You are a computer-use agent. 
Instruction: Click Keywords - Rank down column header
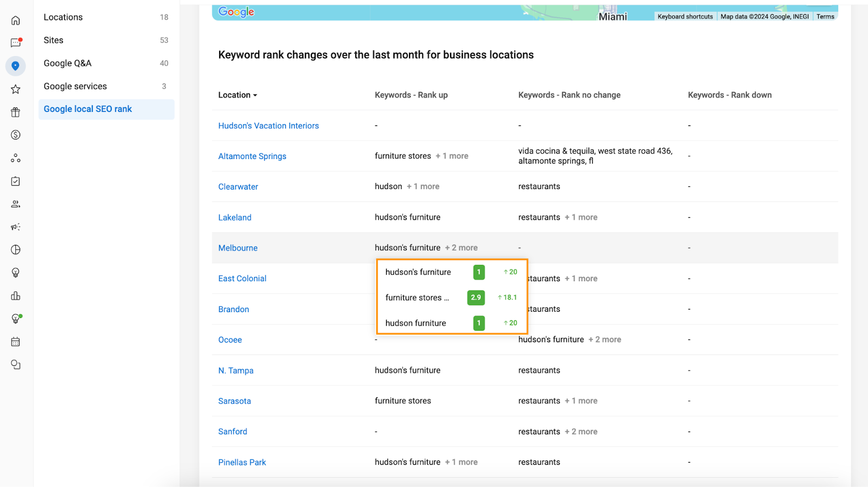[x=730, y=95]
